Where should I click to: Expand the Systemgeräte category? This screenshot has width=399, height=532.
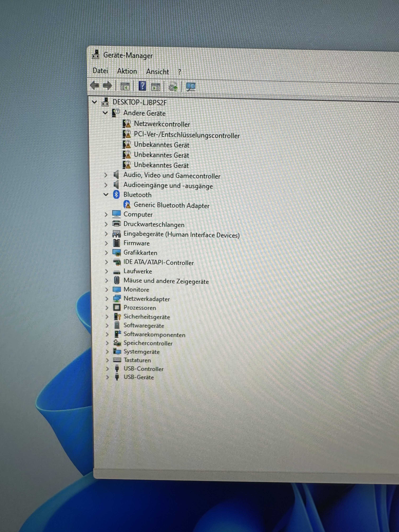pyautogui.click(x=107, y=352)
